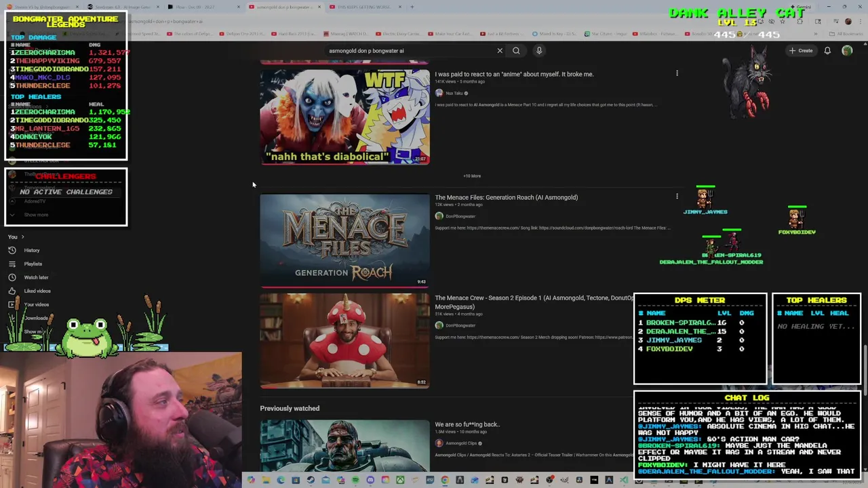Close the THIS KEEPS GETTING WORSE tab
The width and height of the screenshot is (868, 488).
tap(400, 7)
